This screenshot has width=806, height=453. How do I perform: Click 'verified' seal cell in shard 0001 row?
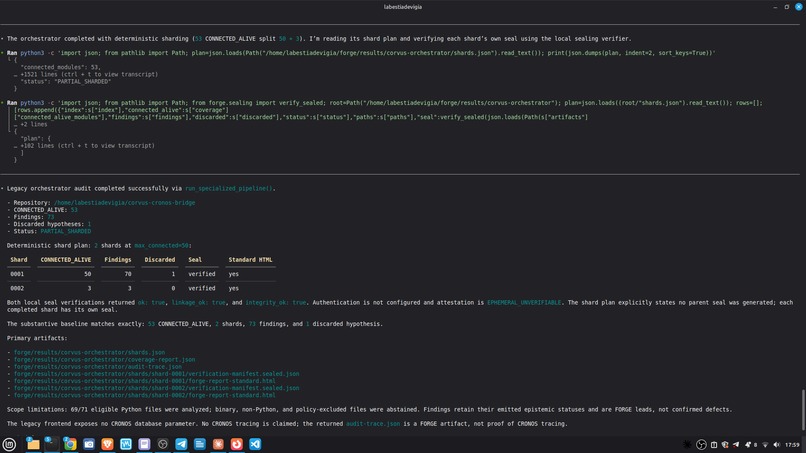point(202,275)
